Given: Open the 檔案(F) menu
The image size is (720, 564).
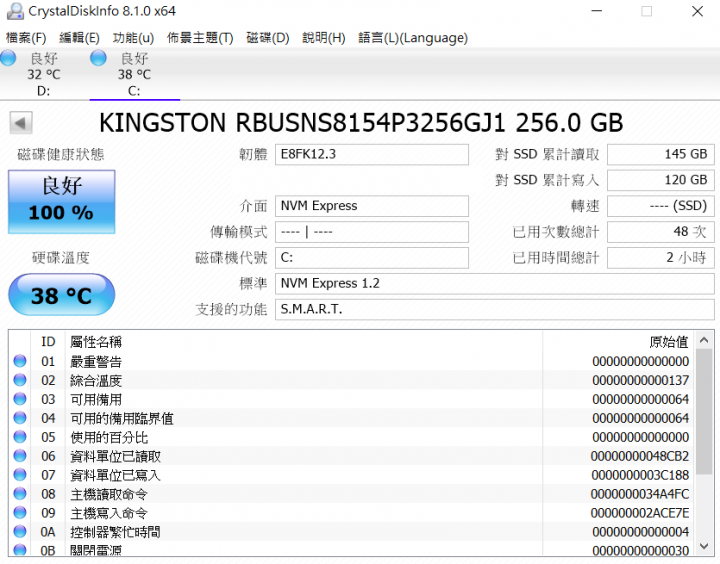Looking at the screenshot, I should [x=26, y=38].
